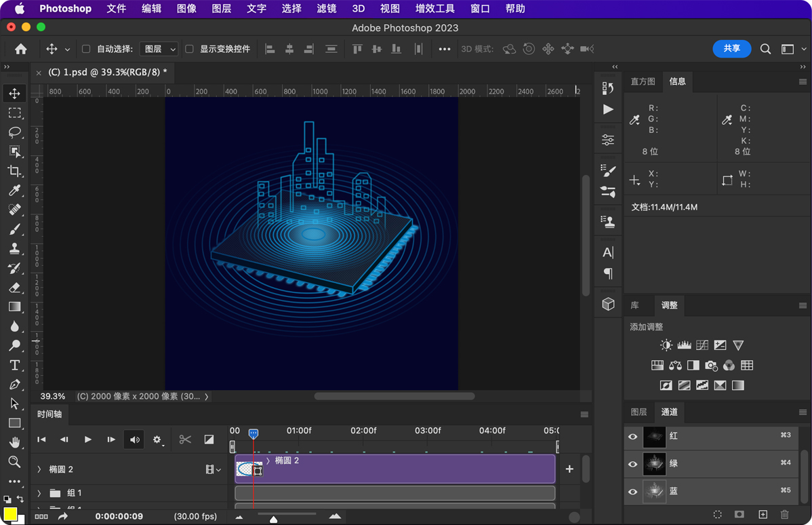The height and width of the screenshot is (525, 812).
Task: Hide the 红 channel visibility
Action: 632,437
